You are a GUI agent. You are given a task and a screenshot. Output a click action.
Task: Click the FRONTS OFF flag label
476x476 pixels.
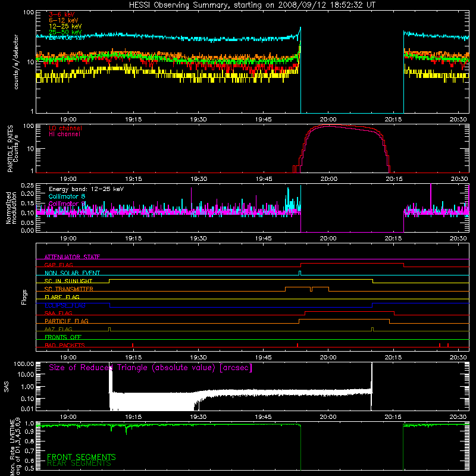pos(63,337)
